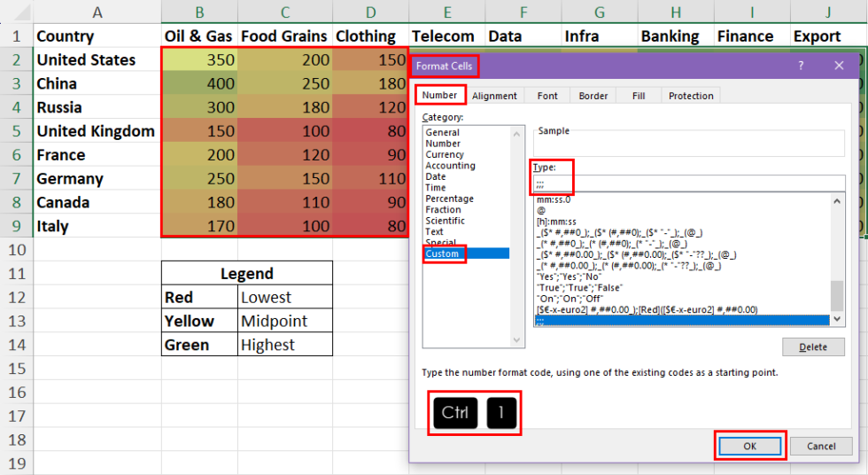
Task: Click the Category list scroll up arrow
Action: pyautogui.click(x=516, y=134)
